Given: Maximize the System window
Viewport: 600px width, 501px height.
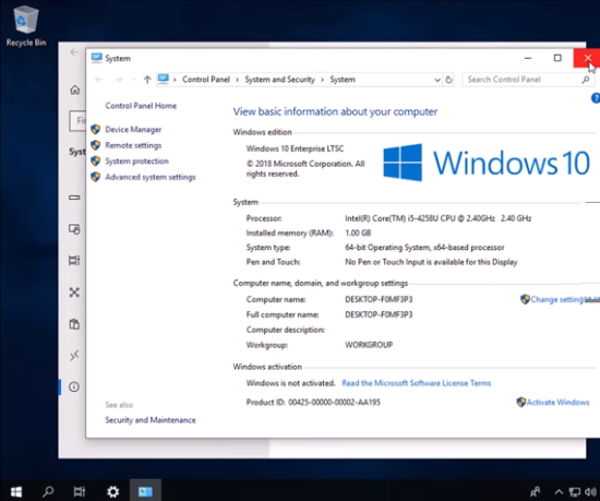Looking at the screenshot, I should (558, 58).
